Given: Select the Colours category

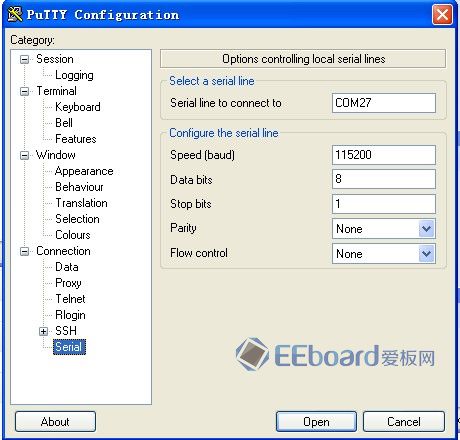Looking at the screenshot, I should pyautogui.click(x=73, y=235).
